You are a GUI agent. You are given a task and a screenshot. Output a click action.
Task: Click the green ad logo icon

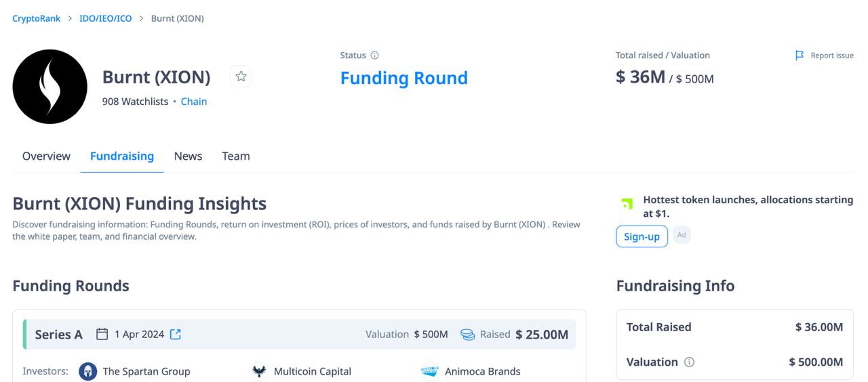click(627, 204)
